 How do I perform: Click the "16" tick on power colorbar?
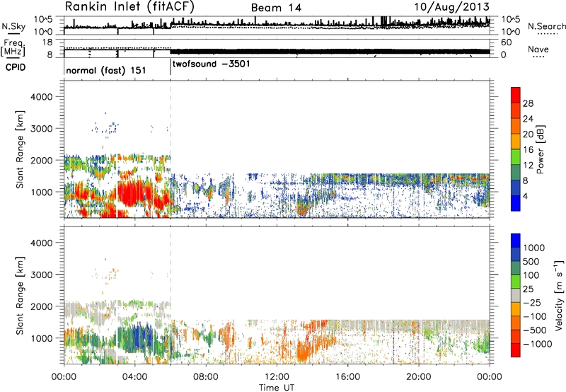pyautogui.click(x=528, y=150)
